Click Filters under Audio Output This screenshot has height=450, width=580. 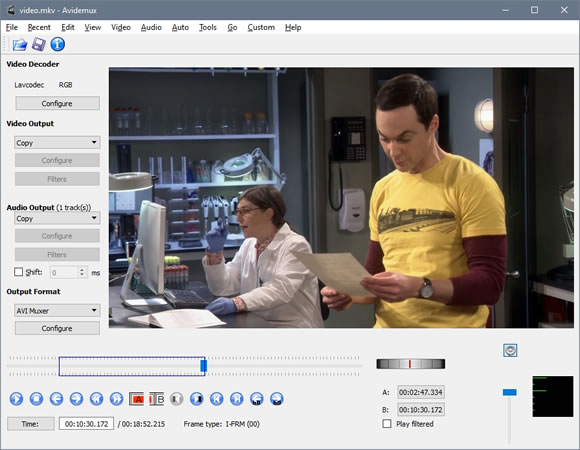click(x=57, y=255)
